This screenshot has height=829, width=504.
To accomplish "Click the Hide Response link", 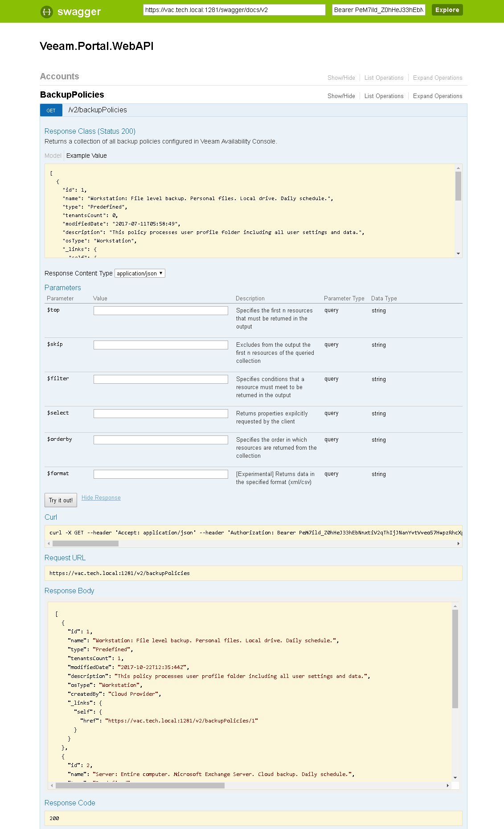I will 101,498.
